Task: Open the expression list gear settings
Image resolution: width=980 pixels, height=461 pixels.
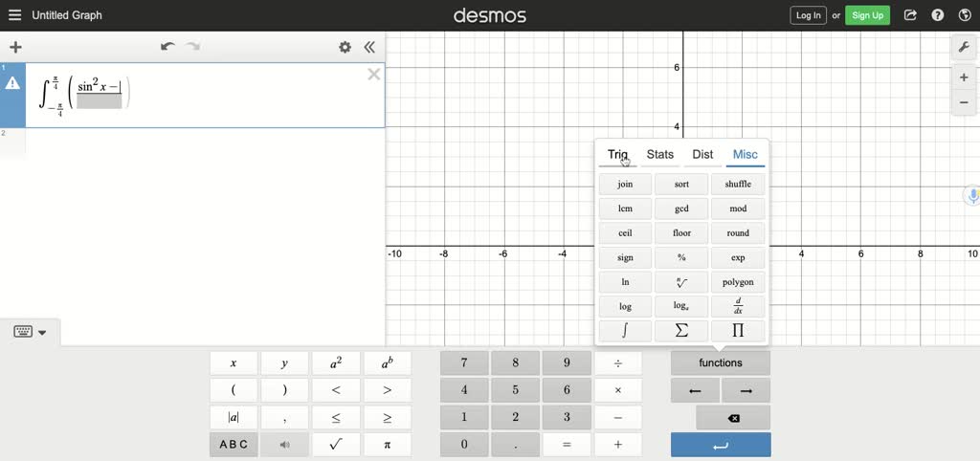Action: (x=345, y=47)
